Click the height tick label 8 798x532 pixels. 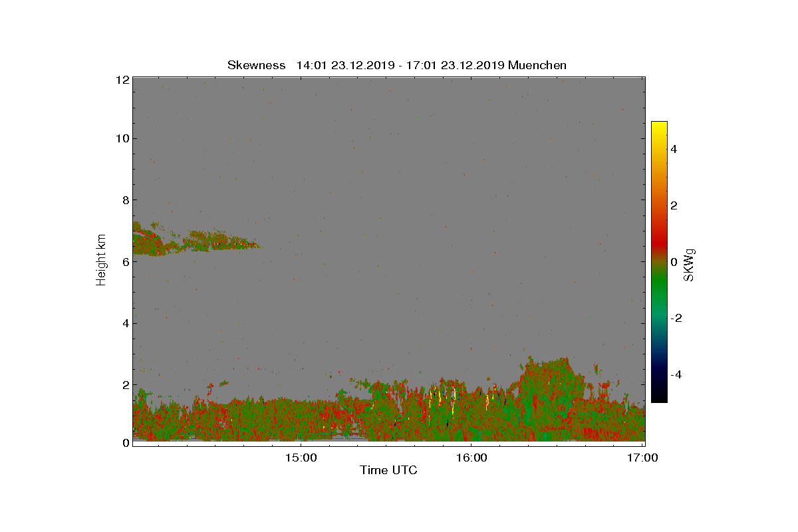point(125,200)
